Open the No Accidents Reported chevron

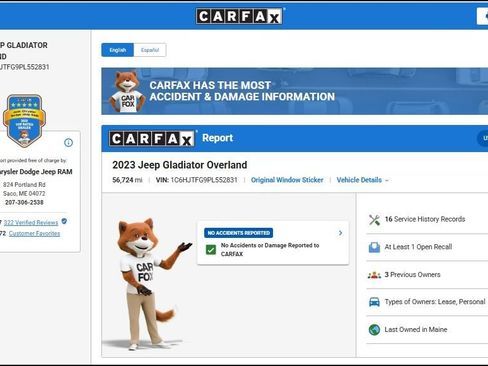click(x=340, y=233)
